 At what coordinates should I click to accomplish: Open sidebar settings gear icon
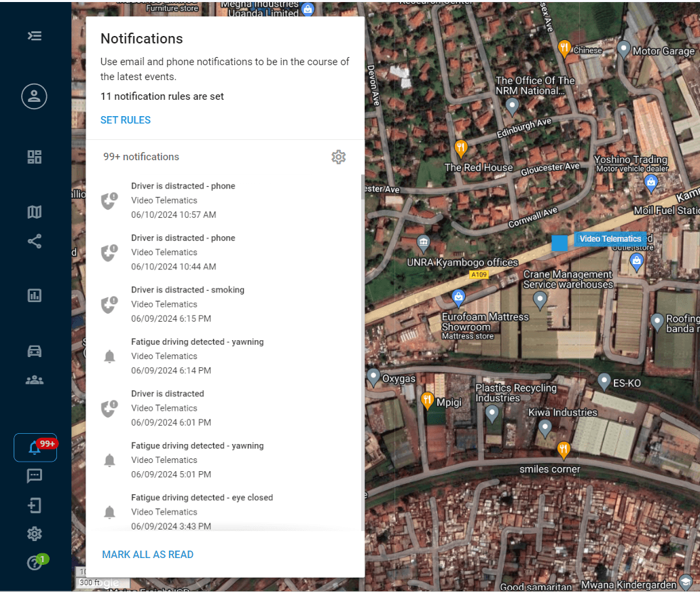click(35, 534)
